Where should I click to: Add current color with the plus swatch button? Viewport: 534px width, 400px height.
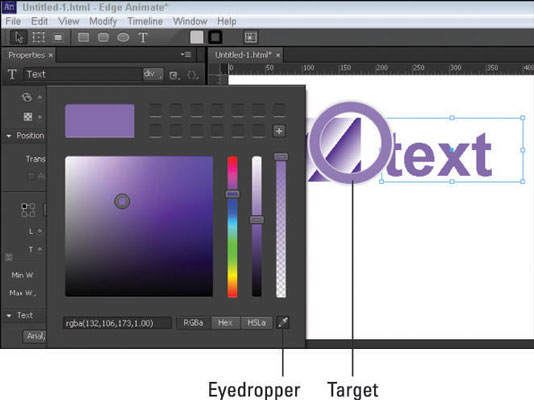[279, 131]
